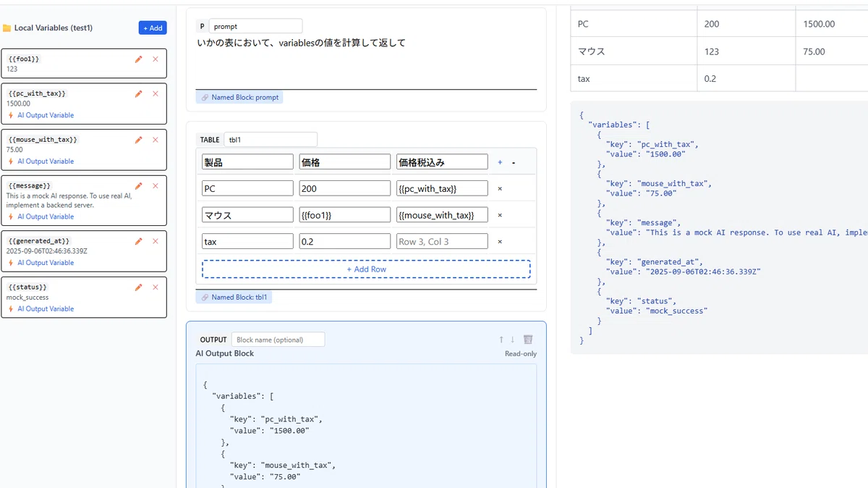Screen dimensions: 868x488
Task: Delete the {{pc_with_tax}} variable
Action: (x=156, y=93)
